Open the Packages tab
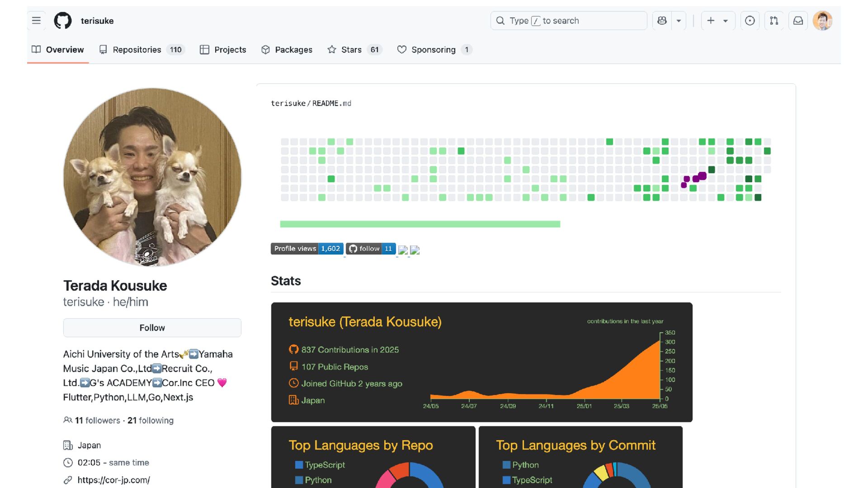This screenshot has width=868, height=488. click(x=287, y=50)
